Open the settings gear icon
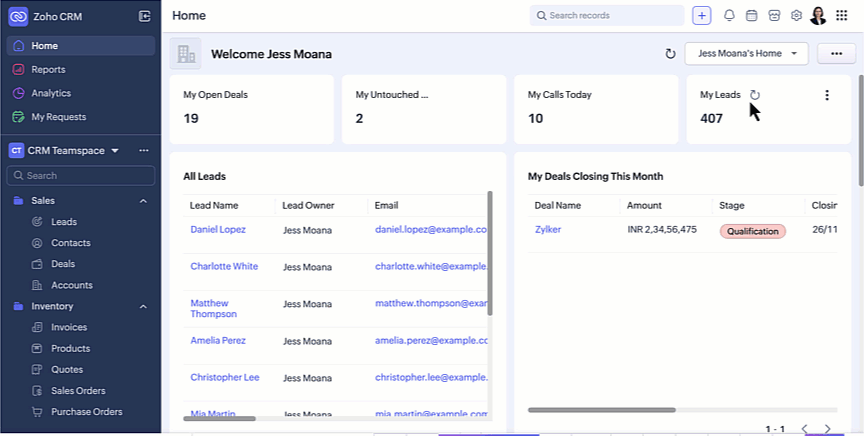This screenshot has width=864, height=436. tap(797, 16)
